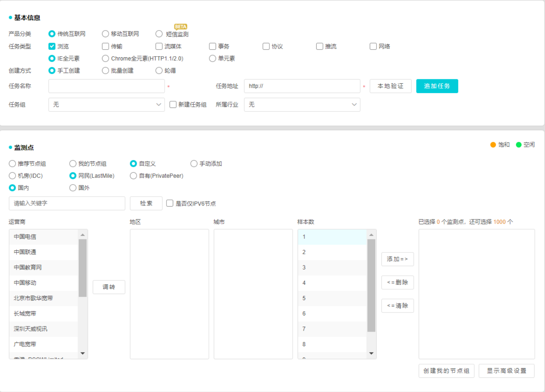Expand the 所属行业 dropdown
This screenshot has width=545, height=392.
302,105
